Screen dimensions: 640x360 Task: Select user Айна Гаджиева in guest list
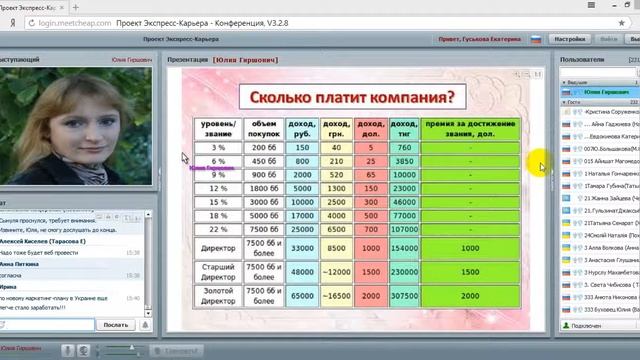tap(600, 124)
